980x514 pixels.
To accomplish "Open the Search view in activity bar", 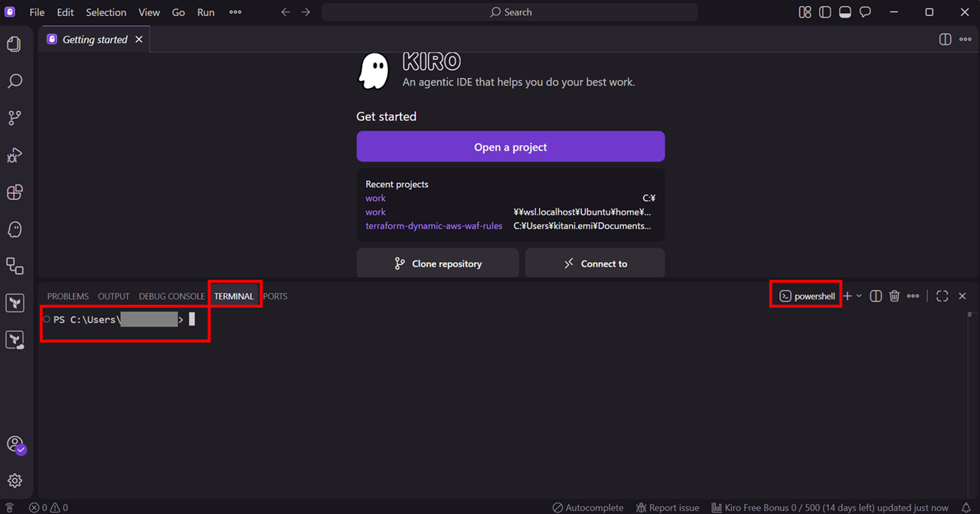I will pyautogui.click(x=15, y=81).
